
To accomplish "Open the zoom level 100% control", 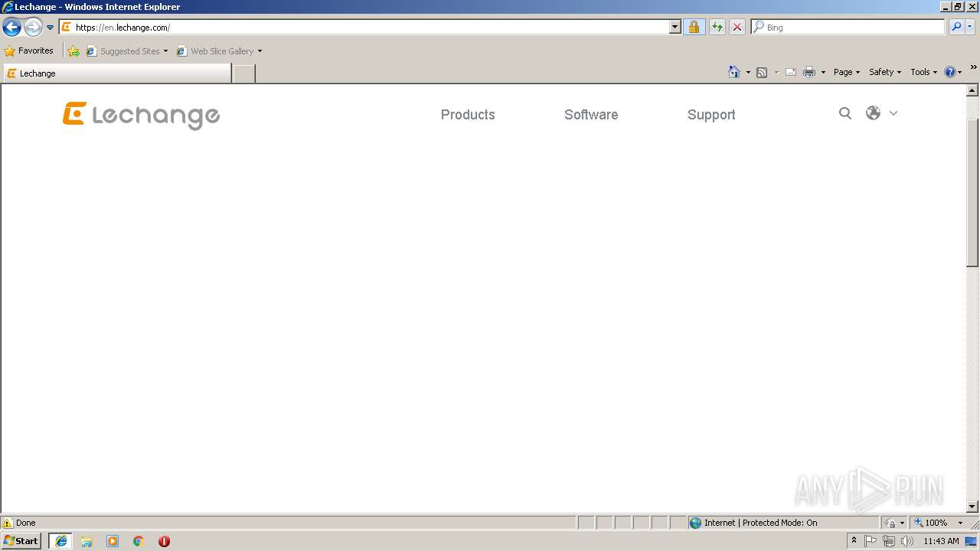I will (x=931, y=523).
